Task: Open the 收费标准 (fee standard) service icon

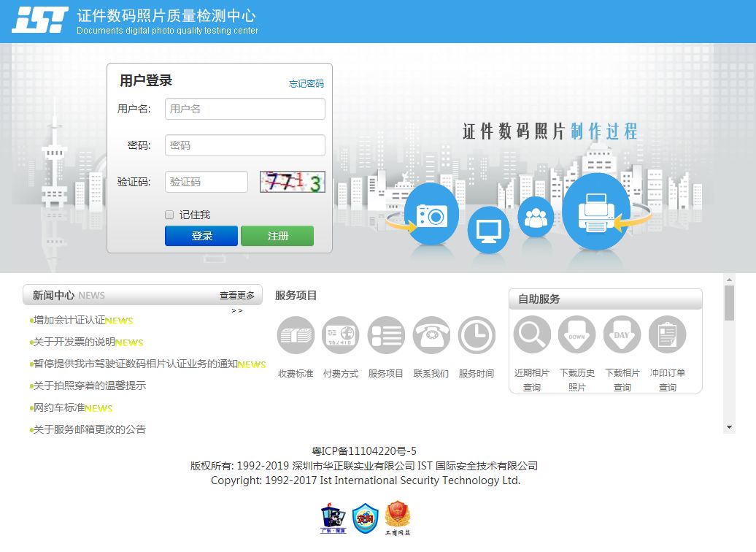Action: 295,334
